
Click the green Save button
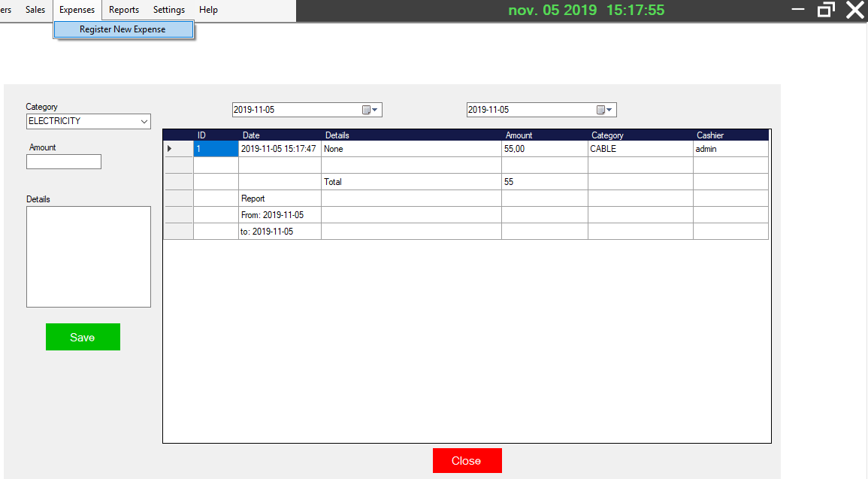[x=83, y=336]
